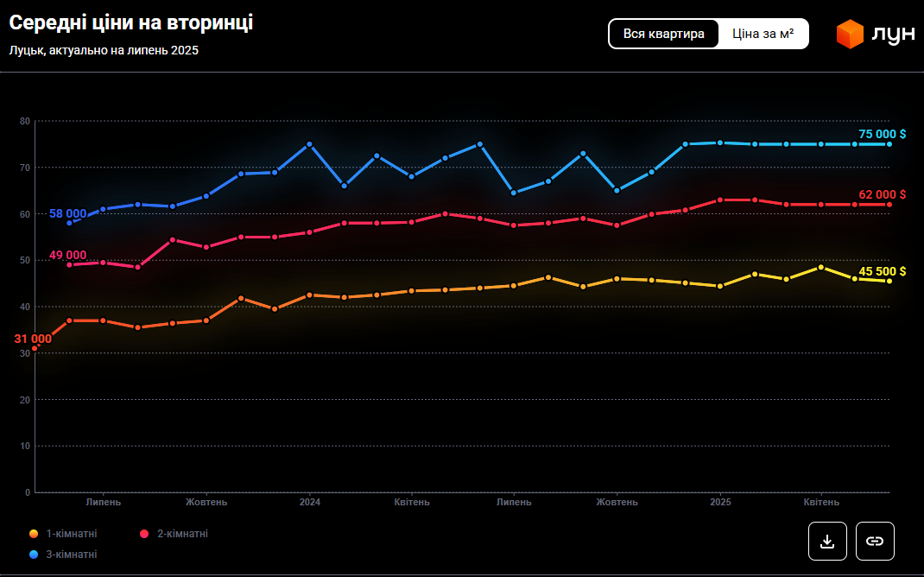
Task: Toggle the 2-кімнатні series label in the legend
Action: click(x=182, y=534)
